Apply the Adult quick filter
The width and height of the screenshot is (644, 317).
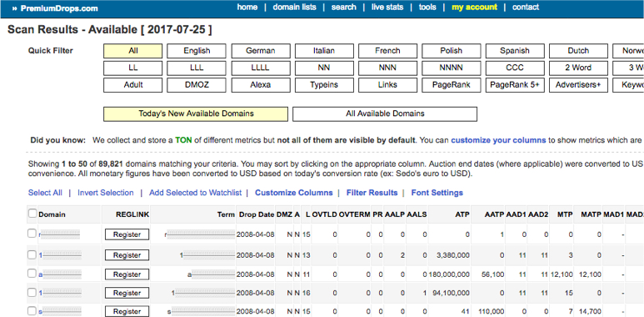click(x=133, y=85)
